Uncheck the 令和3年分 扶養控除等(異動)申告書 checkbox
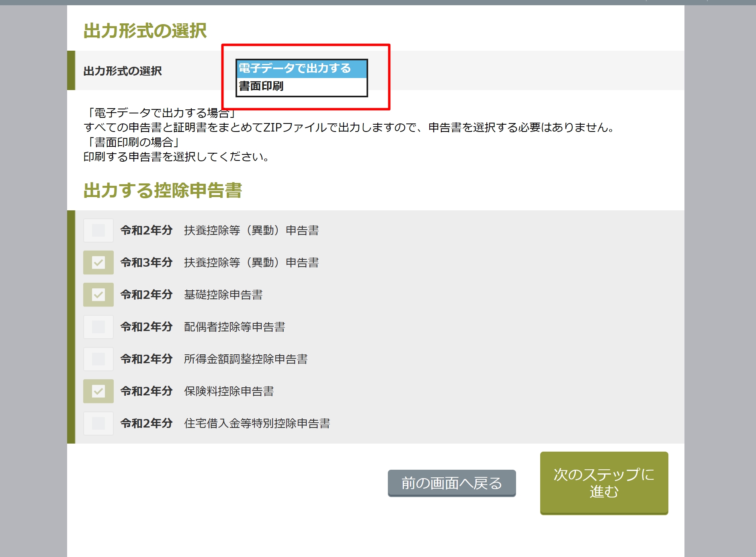Viewport: 756px width, 557px height. 98,263
